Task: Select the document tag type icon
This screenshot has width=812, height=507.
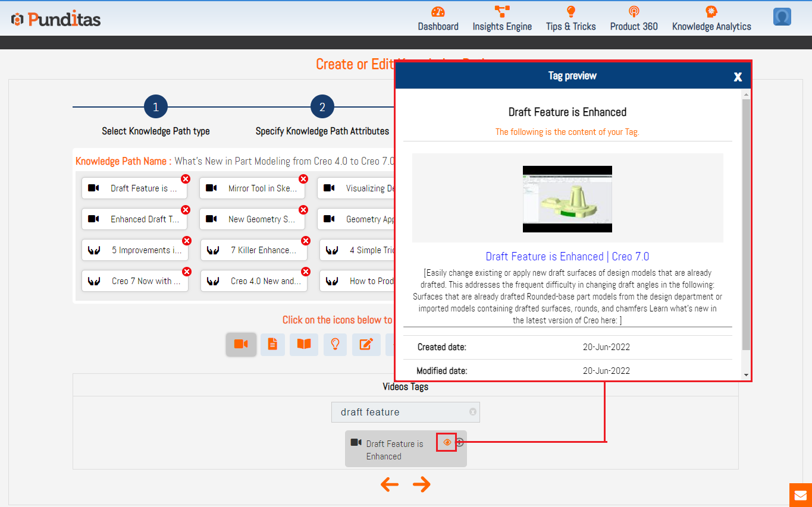Action: click(x=272, y=344)
